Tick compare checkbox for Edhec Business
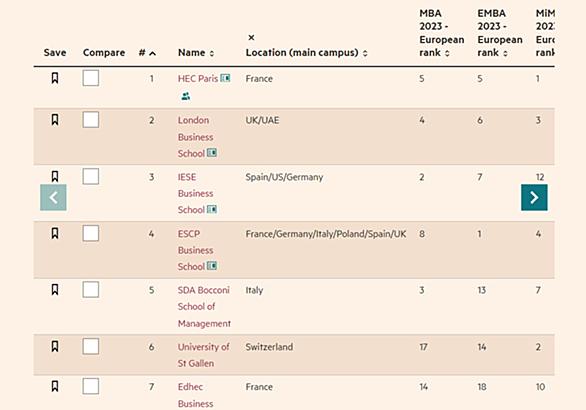Viewport: 586px width, 410px height. [91, 386]
